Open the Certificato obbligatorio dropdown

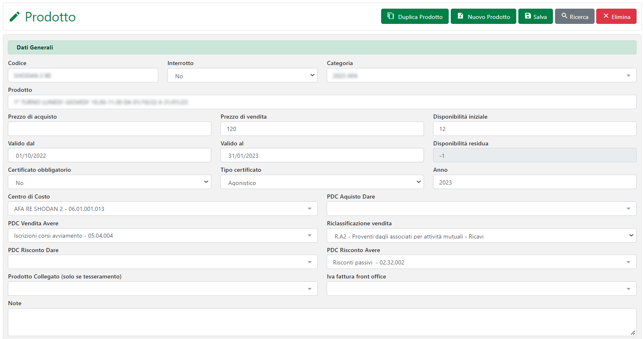[x=109, y=182]
